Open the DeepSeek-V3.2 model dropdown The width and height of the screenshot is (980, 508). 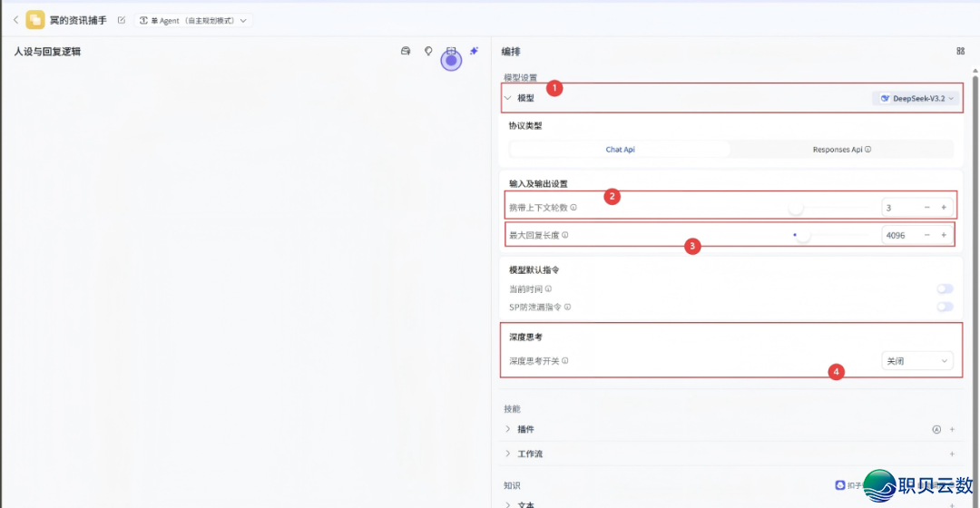(x=917, y=98)
